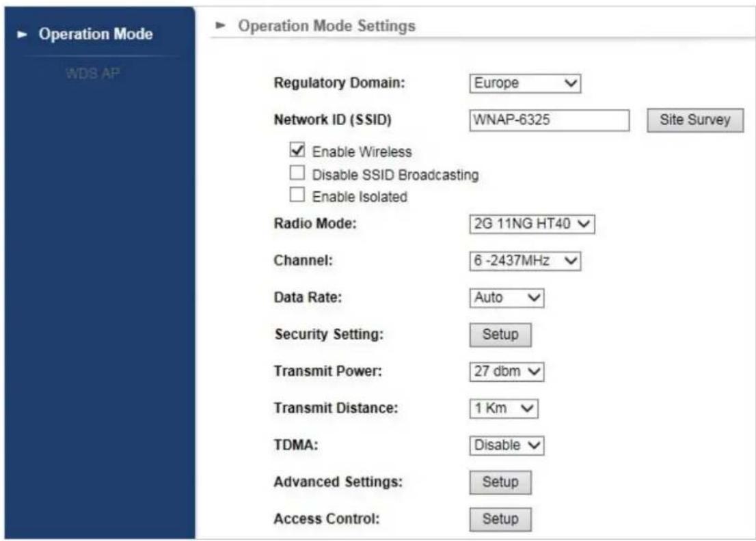Viewport: 756px width, 541px height.
Task: Click the Access Control label
Action: pyautogui.click(x=327, y=519)
